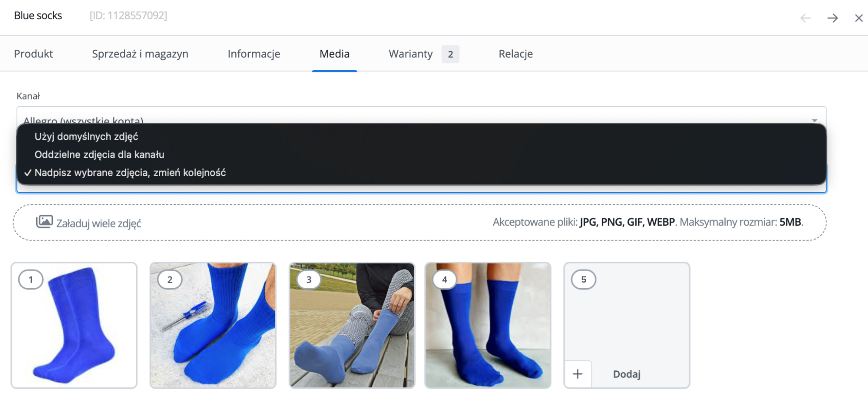Screen dimensions: 868x396
Task: Switch to Sprzedaż i magazyn tab
Action: coord(140,54)
